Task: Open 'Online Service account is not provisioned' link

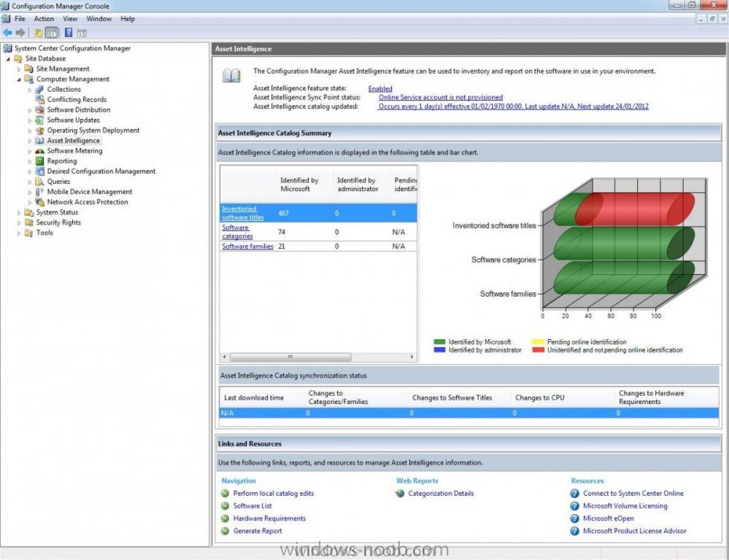Action: 440,97
